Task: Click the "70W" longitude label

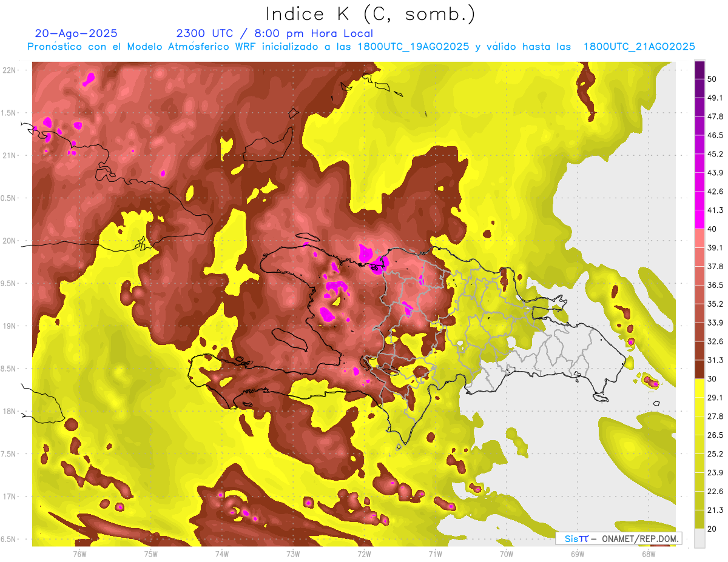Action: click(x=506, y=554)
